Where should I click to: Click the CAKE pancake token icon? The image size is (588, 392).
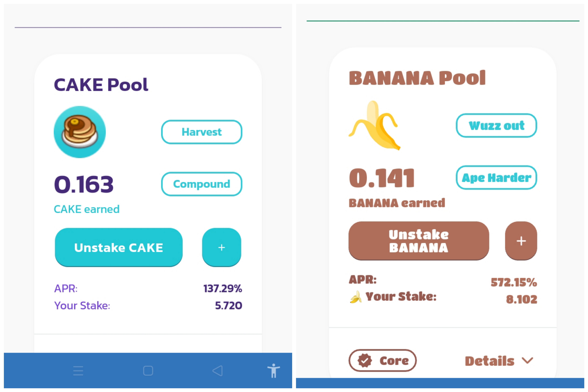[80, 132]
